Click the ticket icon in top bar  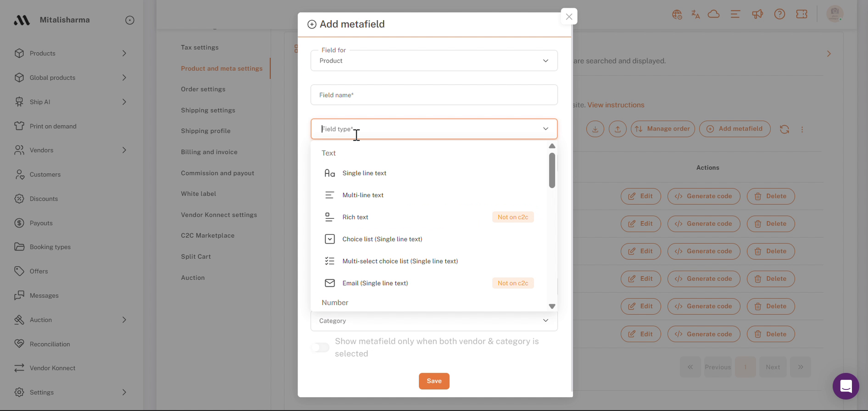802,14
